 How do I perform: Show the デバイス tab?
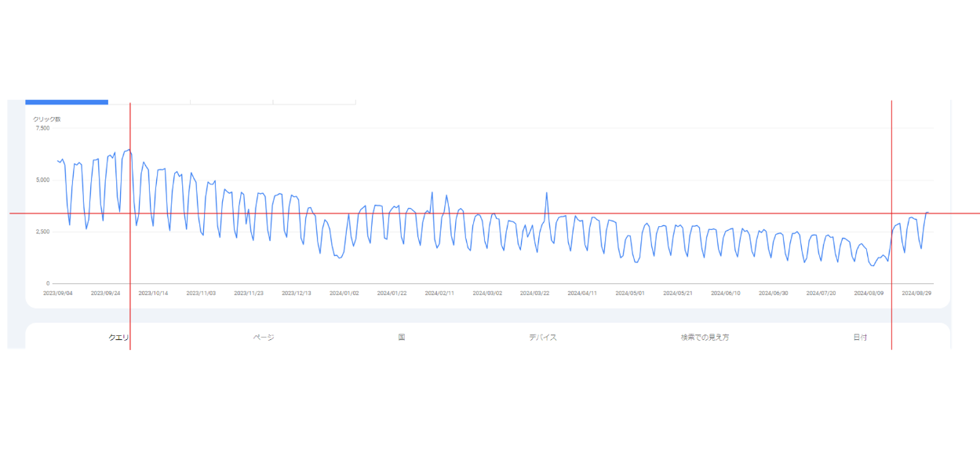pos(543,338)
